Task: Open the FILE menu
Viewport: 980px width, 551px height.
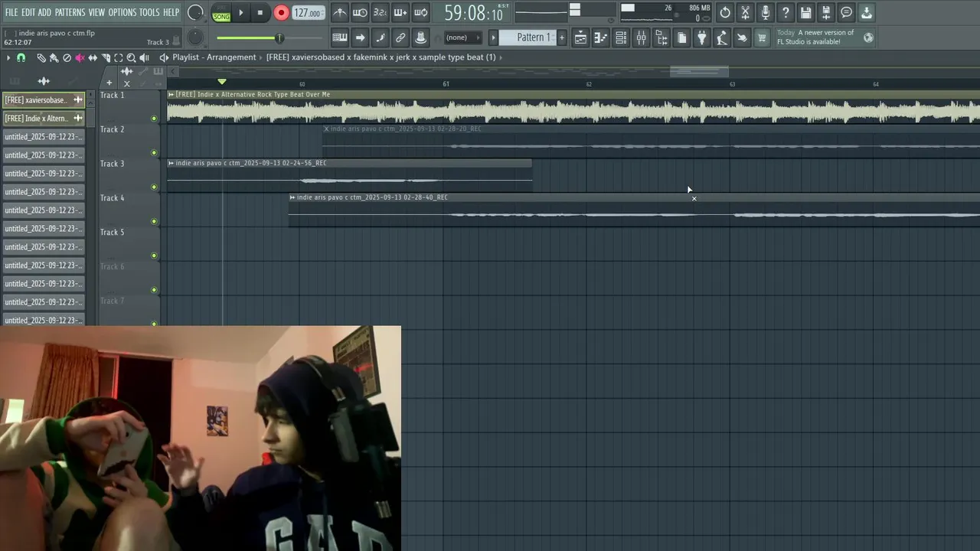Action: tap(11, 12)
